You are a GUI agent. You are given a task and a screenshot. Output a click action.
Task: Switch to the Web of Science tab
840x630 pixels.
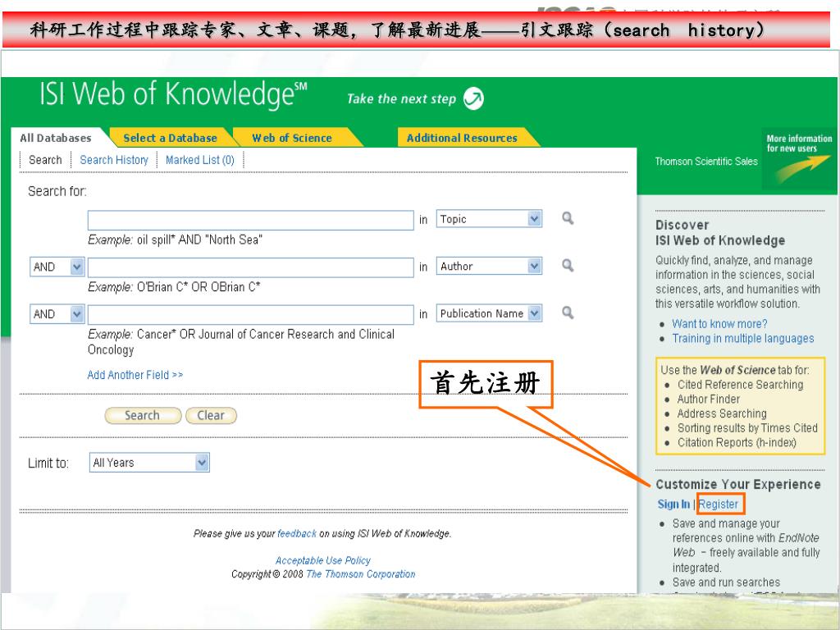292,138
